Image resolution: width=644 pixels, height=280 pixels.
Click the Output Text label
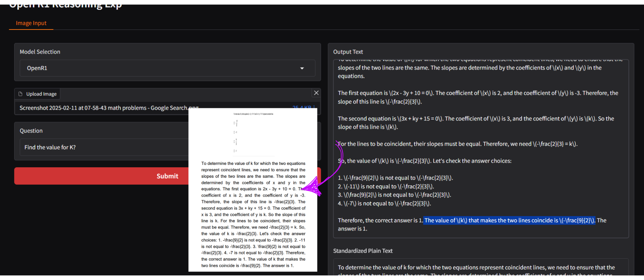(x=348, y=52)
